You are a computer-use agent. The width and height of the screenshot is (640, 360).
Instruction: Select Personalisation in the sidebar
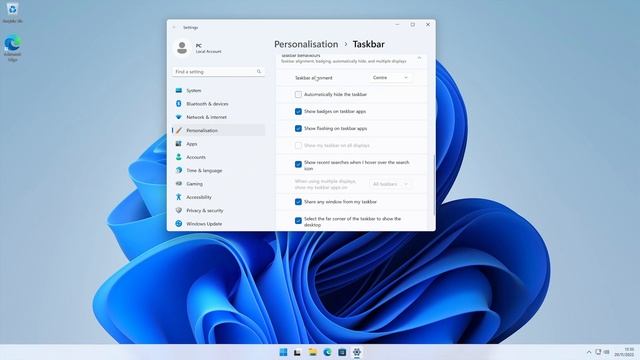coord(218,130)
